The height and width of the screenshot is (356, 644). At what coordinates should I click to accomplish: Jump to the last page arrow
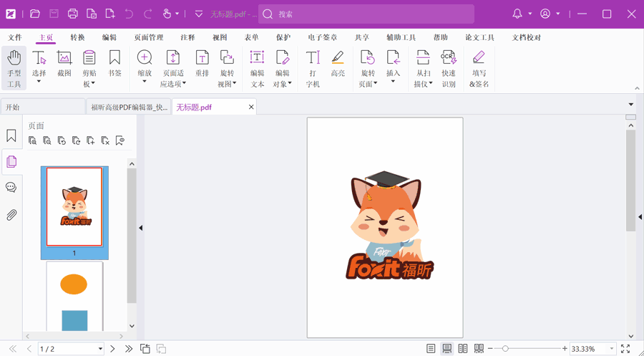129,349
